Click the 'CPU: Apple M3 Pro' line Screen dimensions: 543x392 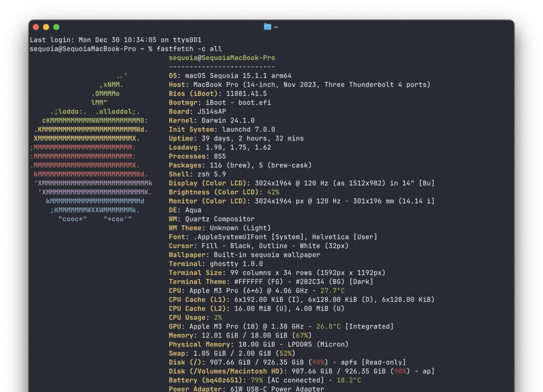[x=257, y=291]
